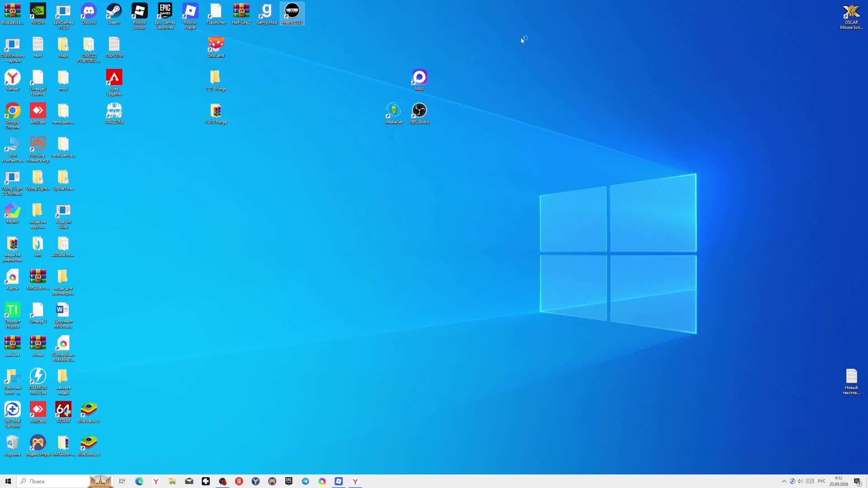
Task: Click the Документ Microsoft Word file
Action: point(63,315)
